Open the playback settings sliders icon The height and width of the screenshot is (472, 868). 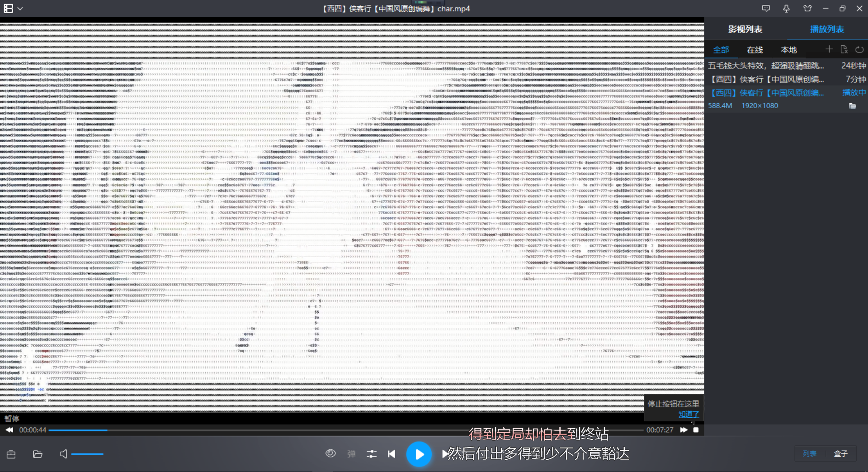pos(372,454)
